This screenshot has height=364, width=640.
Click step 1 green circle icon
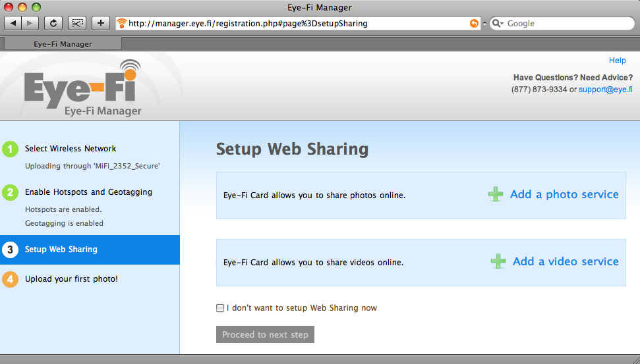coord(10,149)
